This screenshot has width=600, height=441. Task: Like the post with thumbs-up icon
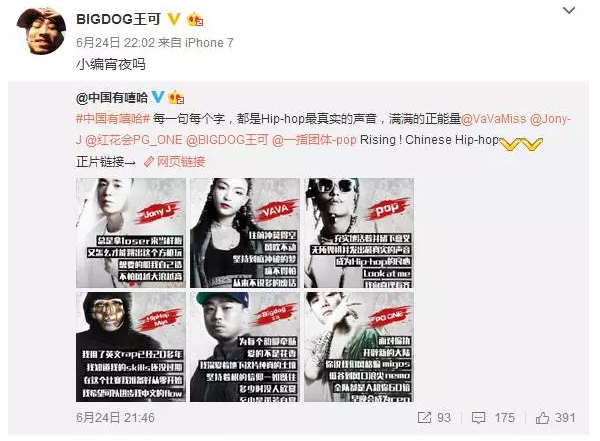pos(542,418)
